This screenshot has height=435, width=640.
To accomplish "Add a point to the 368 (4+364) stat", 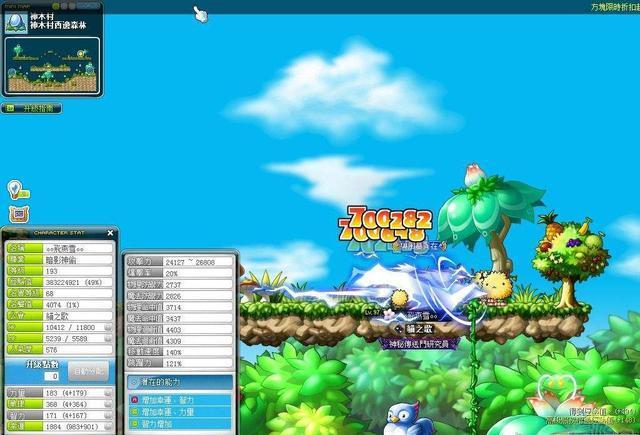I will tap(108, 404).
